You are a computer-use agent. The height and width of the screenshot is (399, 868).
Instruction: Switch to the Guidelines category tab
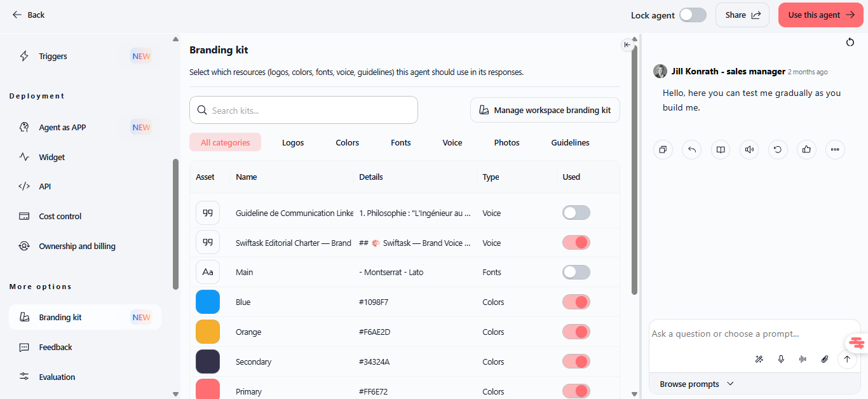click(x=570, y=143)
